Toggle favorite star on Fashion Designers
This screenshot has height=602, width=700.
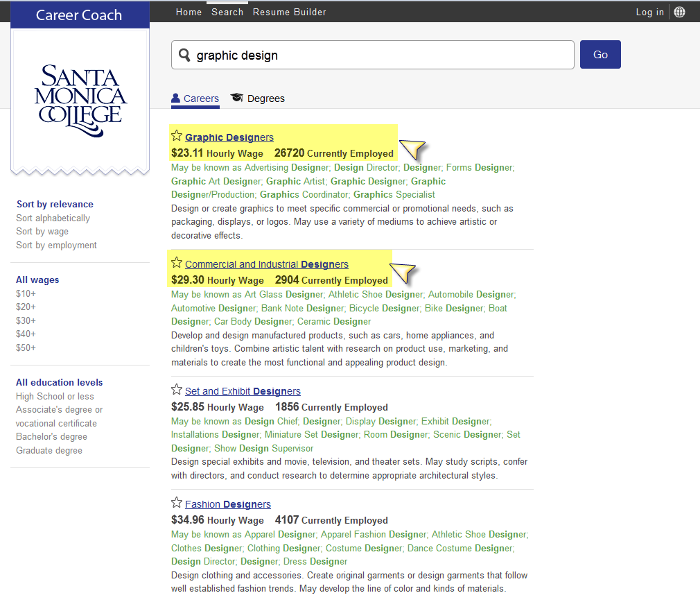click(x=177, y=503)
